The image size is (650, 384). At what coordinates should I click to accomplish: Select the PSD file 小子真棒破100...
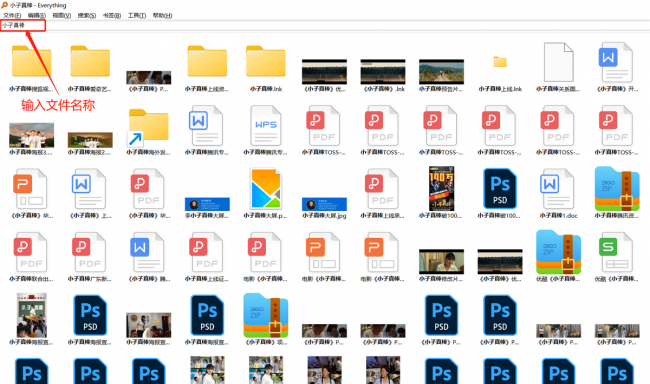coord(500,189)
